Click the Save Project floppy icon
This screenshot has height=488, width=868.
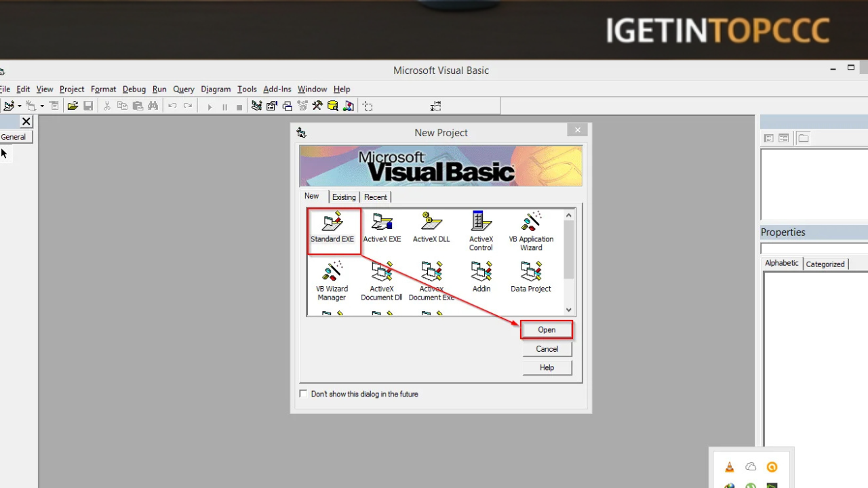click(88, 106)
